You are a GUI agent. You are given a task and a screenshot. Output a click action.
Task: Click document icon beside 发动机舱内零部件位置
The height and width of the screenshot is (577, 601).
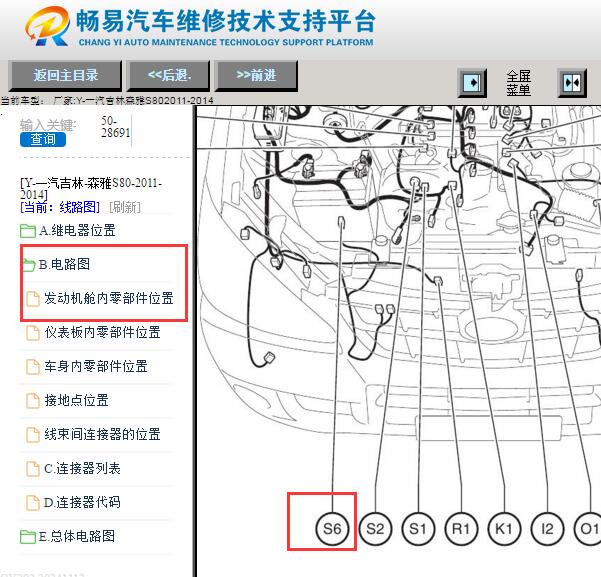tap(33, 299)
